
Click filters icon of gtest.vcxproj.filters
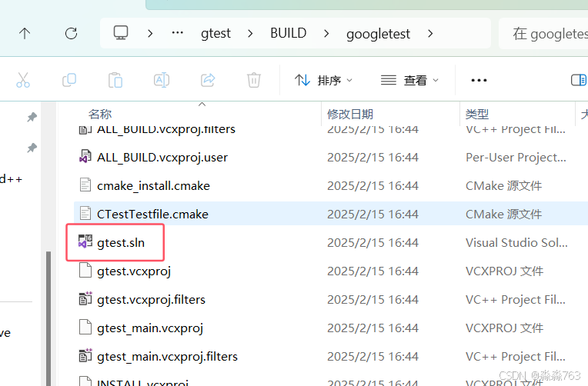point(85,298)
